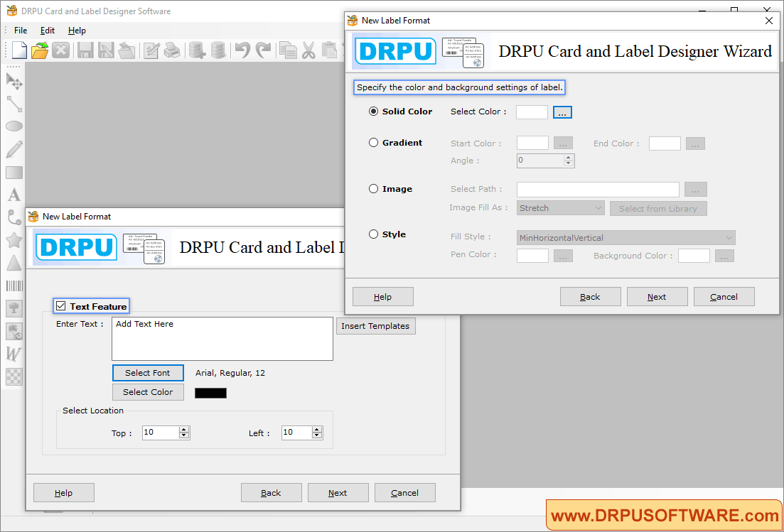Select the Ellipse shape tool
Screen dimensions: 784x532
pos(14,126)
